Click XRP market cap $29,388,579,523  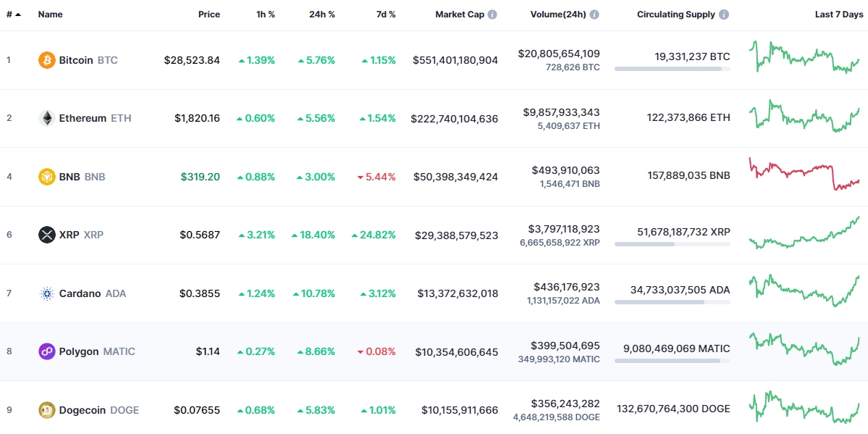pyautogui.click(x=457, y=235)
